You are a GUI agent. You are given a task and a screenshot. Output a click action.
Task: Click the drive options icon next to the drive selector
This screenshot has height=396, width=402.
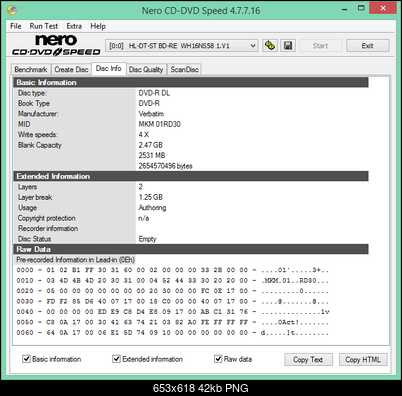pos(270,45)
